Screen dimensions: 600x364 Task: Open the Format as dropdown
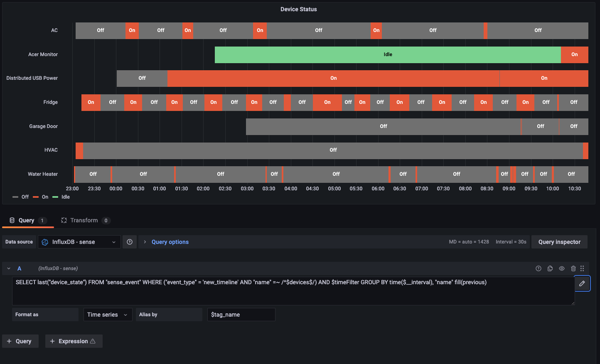coord(107,315)
